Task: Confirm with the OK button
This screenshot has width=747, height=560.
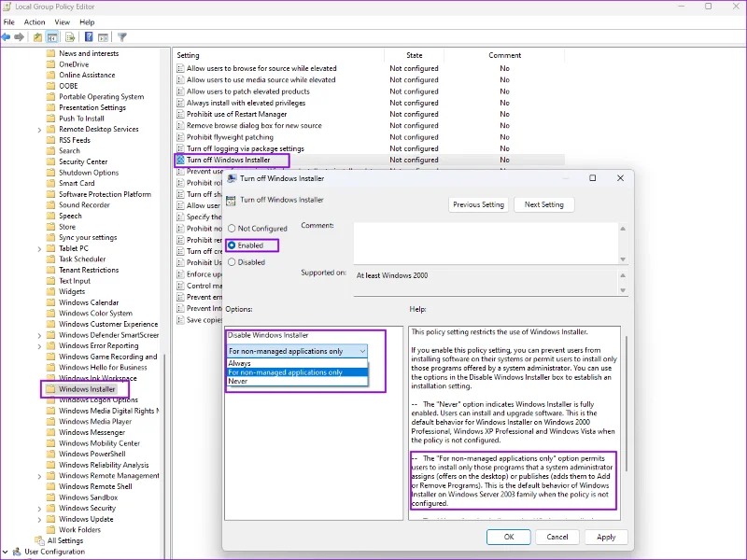Action: pyautogui.click(x=509, y=537)
